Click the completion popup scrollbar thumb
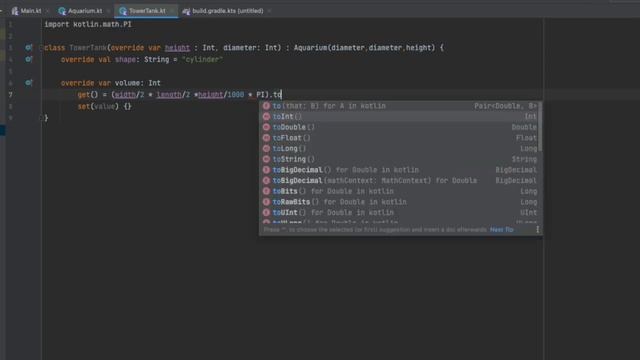This screenshot has height=360, width=640. tap(540, 127)
